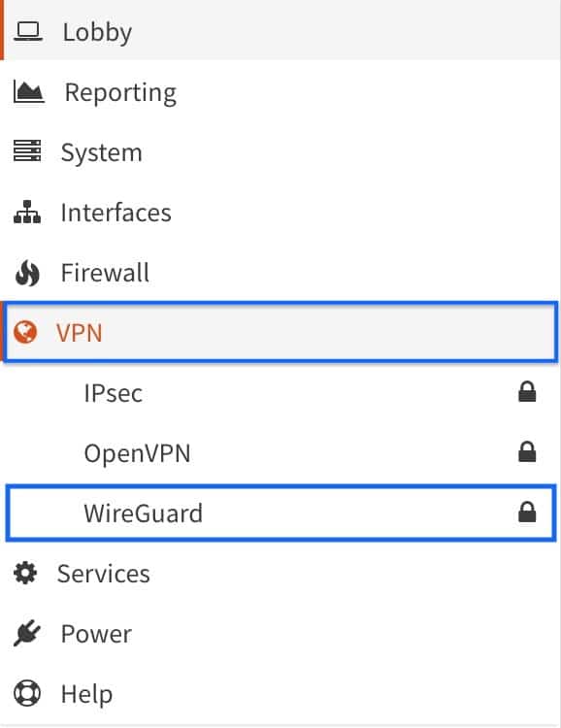Click the Firewall flame icon
The width and height of the screenshot is (561, 728).
click(27, 273)
